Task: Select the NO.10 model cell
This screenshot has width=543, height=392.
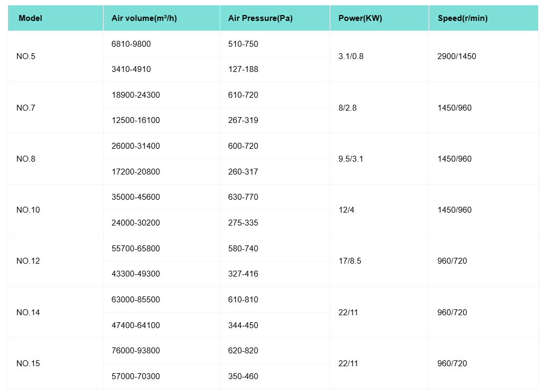Action: point(28,210)
